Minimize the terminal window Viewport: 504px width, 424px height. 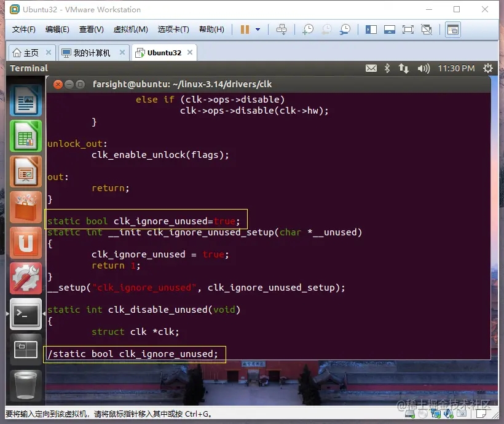tap(69, 85)
